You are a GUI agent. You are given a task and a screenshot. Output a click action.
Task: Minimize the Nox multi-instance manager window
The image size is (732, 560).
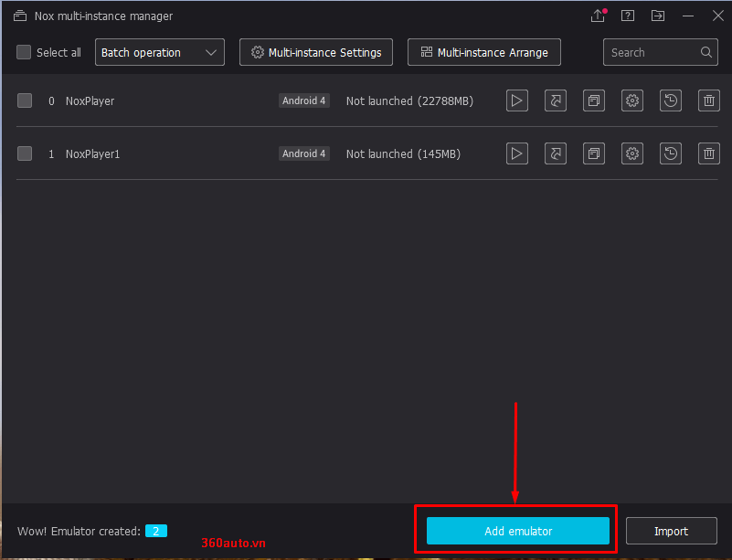click(x=687, y=16)
